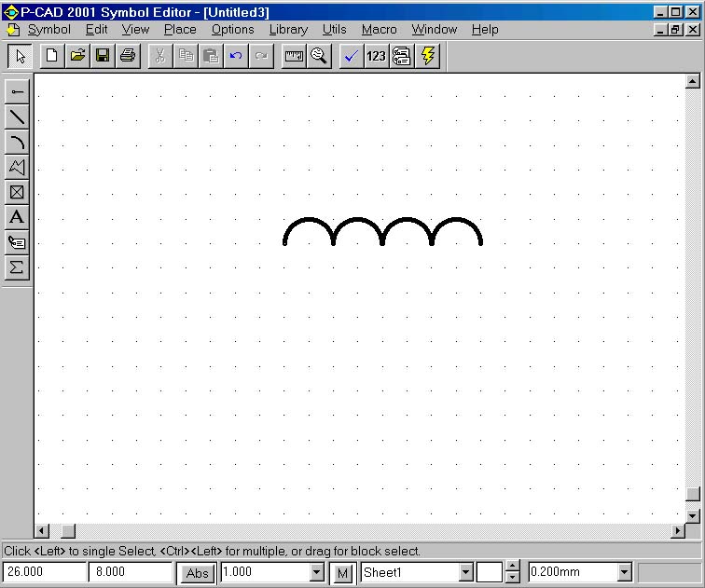The height and width of the screenshot is (588, 705).
Task: Click the Y coordinate field 8.000
Action: click(x=131, y=572)
